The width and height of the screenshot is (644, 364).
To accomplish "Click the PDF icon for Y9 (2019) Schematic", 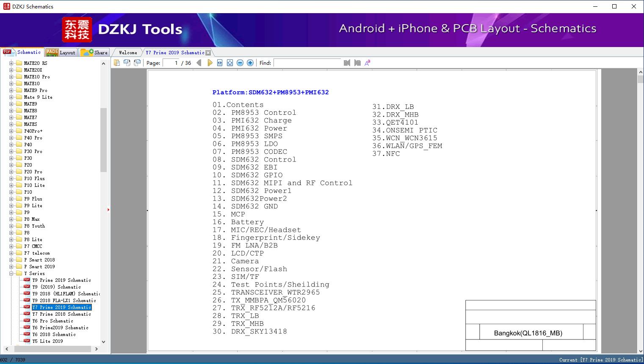I will (x=27, y=287).
